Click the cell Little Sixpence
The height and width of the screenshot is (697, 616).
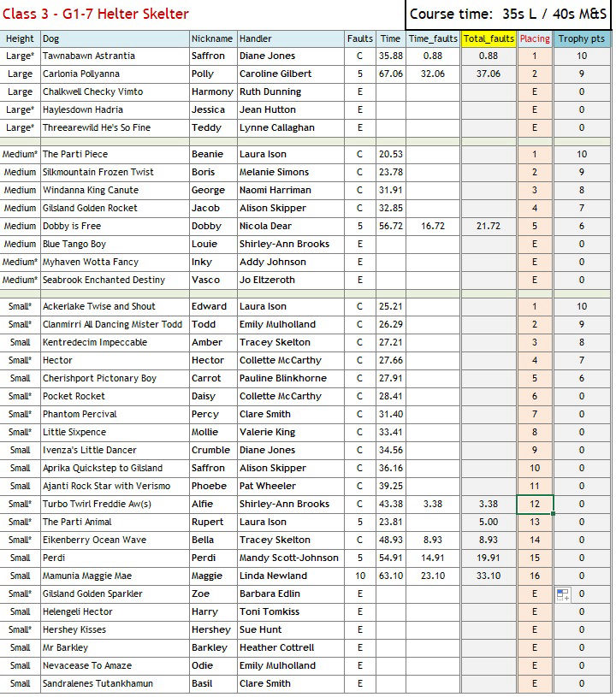pos(115,432)
